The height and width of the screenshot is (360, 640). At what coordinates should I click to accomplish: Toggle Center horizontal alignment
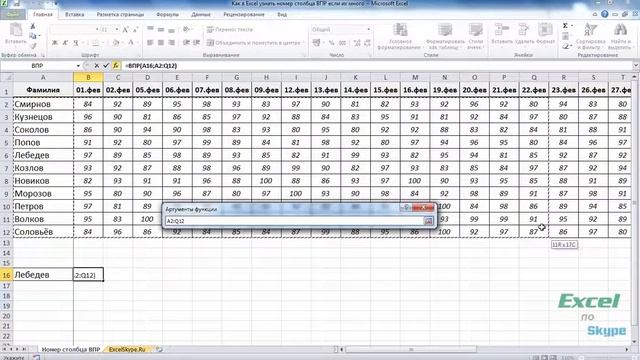[x=161, y=42]
